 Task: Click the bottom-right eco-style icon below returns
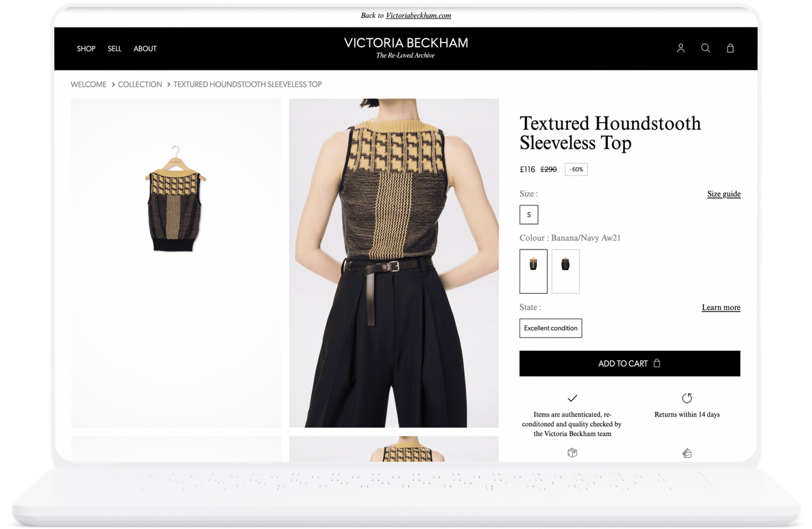click(687, 454)
